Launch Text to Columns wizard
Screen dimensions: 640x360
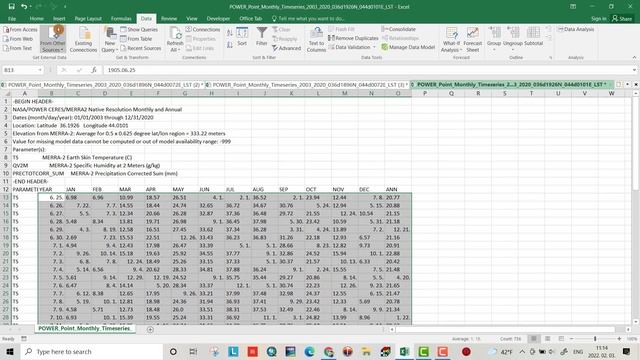click(x=316, y=40)
